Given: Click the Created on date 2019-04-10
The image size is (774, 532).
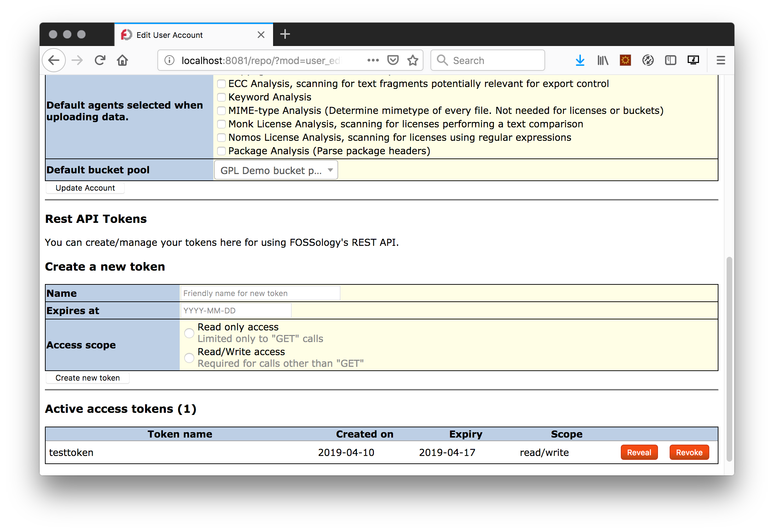Looking at the screenshot, I should coord(346,452).
